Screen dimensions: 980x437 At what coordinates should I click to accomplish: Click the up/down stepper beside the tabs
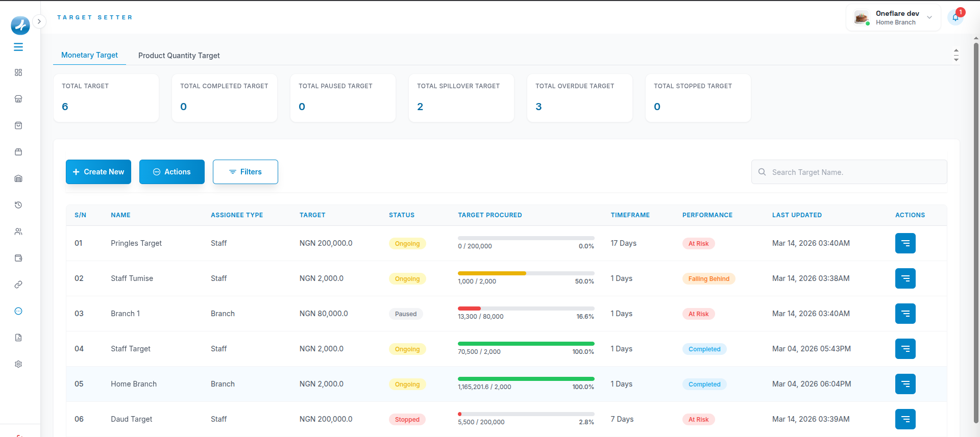(x=956, y=55)
